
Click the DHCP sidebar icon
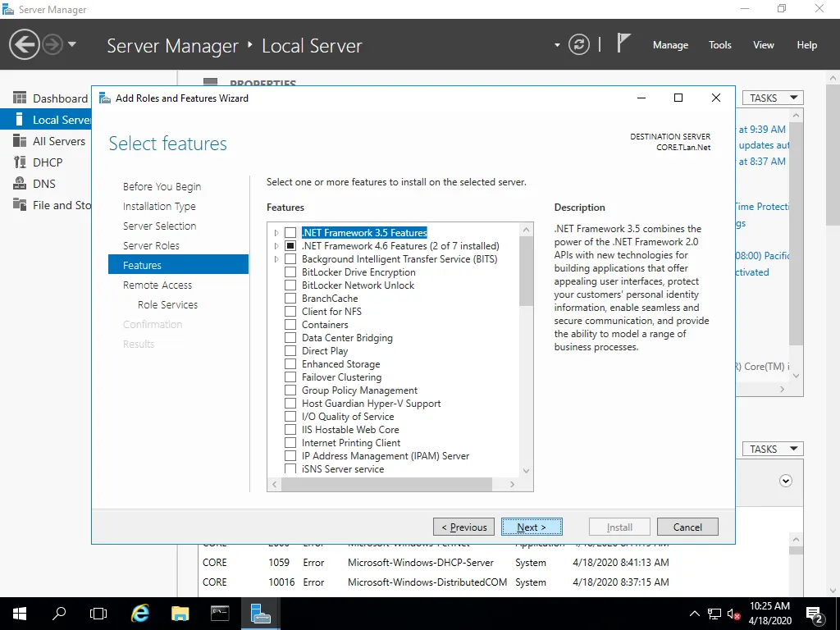[x=20, y=162]
